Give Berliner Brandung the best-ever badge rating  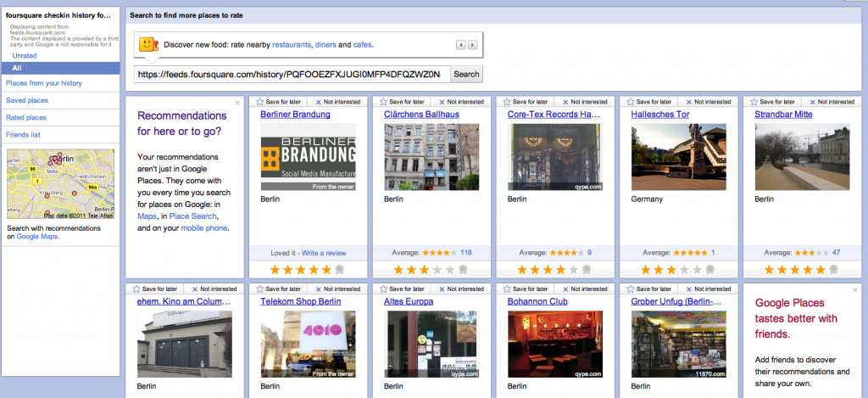point(340,270)
